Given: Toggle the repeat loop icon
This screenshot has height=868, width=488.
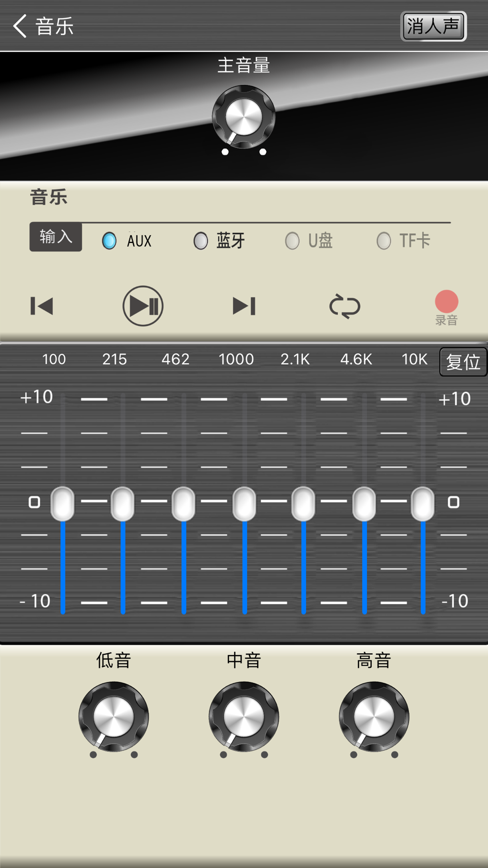Looking at the screenshot, I should tap(345, 307).
